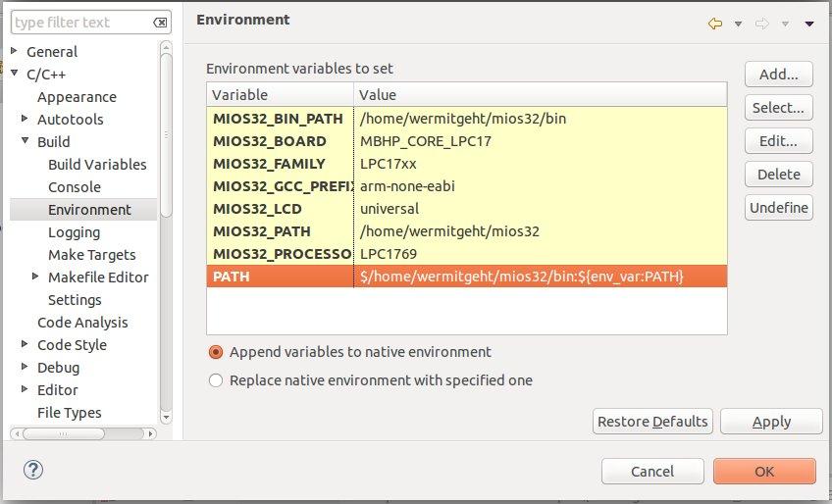Open the Appearance preferences page
Screen dimensions: 832x504
click(77, 97)
